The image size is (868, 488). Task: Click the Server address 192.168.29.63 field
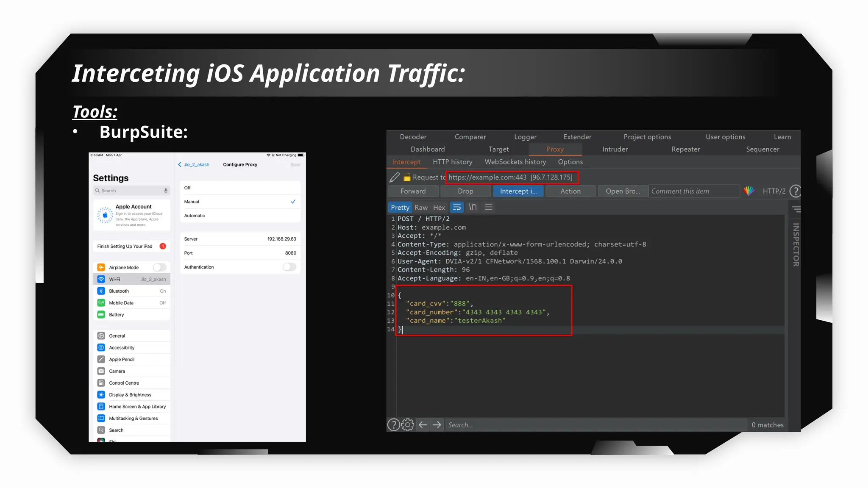240,239
